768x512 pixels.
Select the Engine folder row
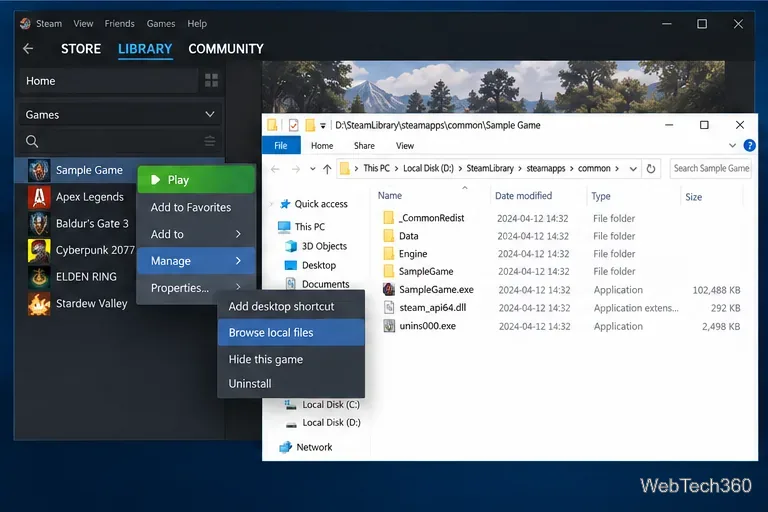561,254
